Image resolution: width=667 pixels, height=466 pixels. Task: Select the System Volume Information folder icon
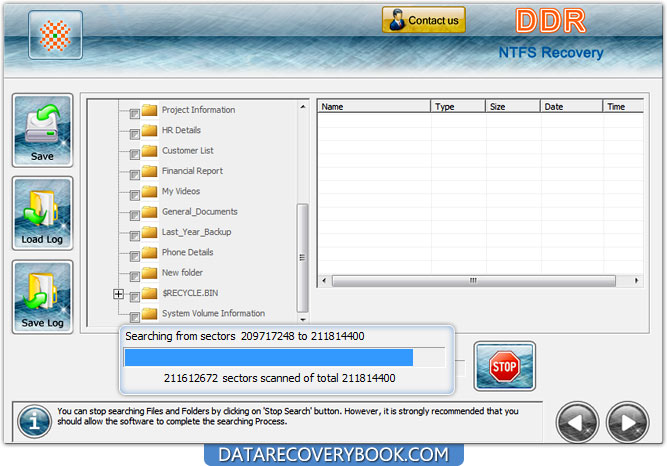click(149, 313)
